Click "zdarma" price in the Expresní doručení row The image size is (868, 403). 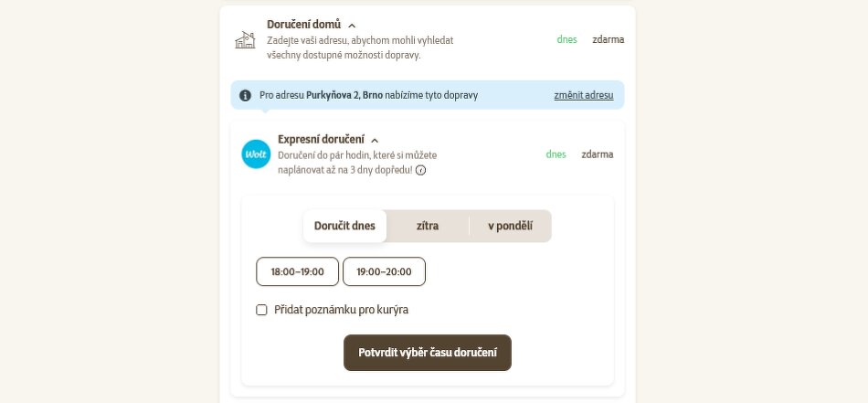[598, 154]
